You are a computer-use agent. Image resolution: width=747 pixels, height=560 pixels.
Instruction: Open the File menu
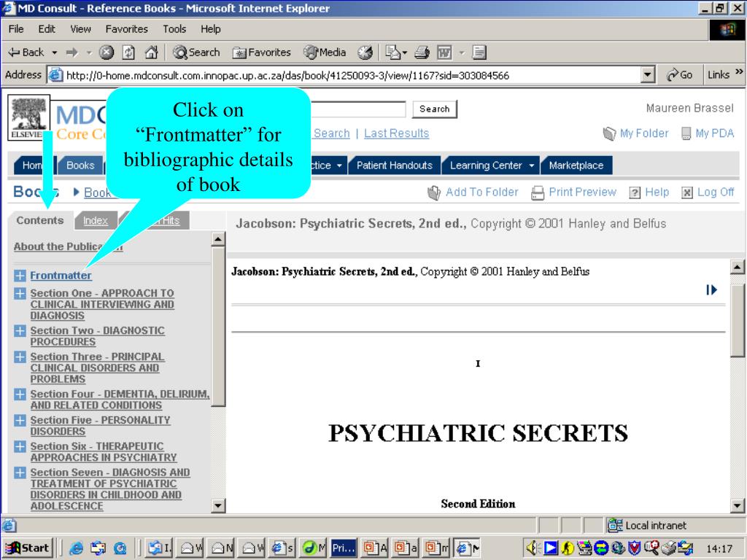pyautogui.click(x=16, y=29)
